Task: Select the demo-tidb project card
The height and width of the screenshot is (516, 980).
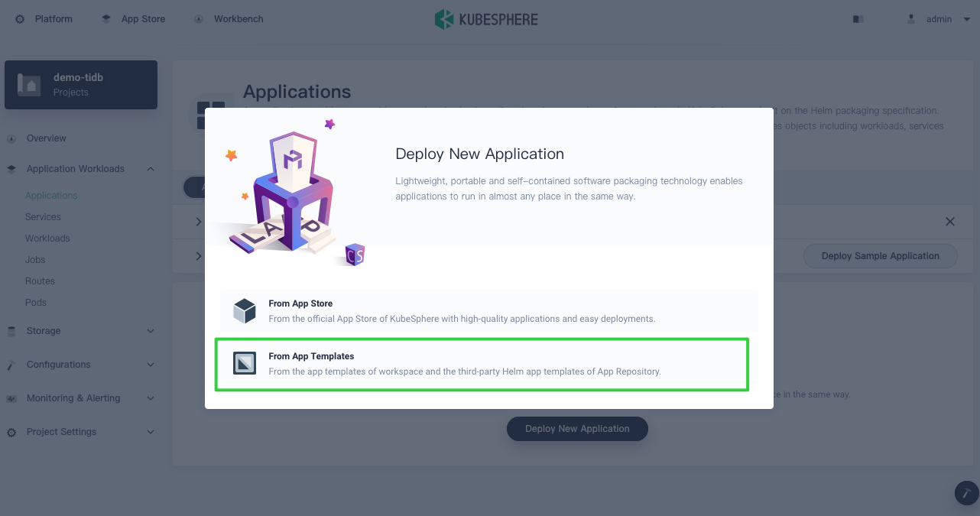Action: pos(80,84)
